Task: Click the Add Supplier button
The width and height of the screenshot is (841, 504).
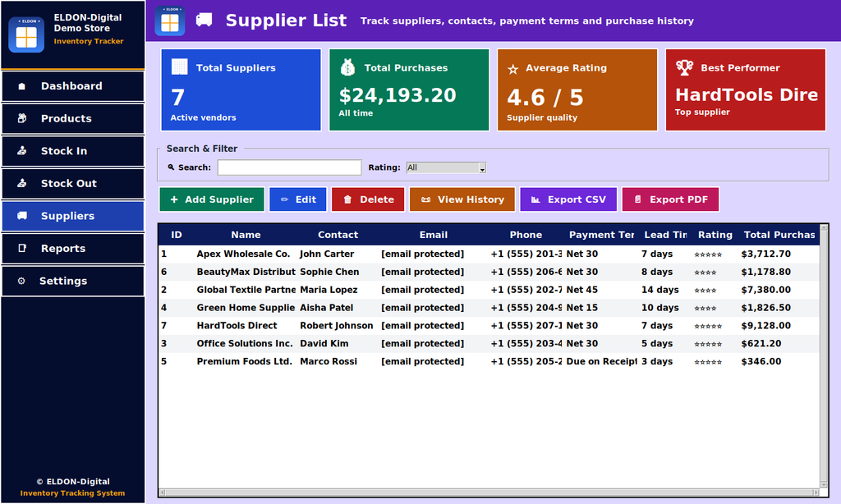Action: (212, 199)
